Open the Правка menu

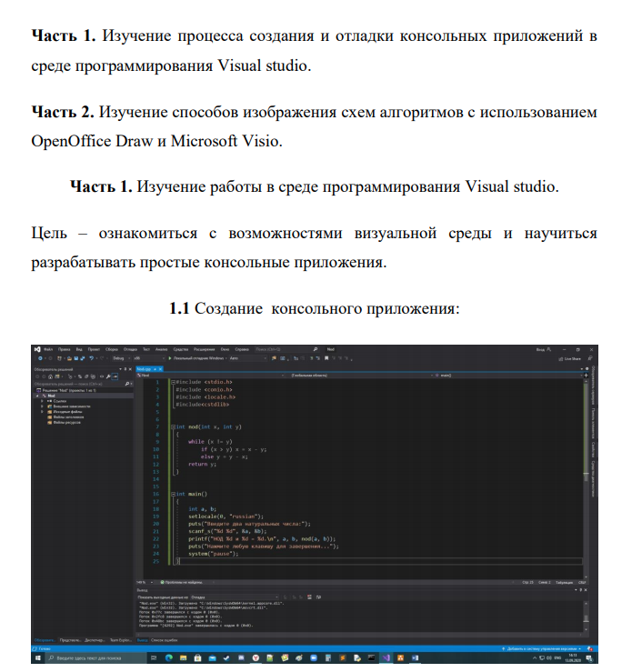pos(65,349)
